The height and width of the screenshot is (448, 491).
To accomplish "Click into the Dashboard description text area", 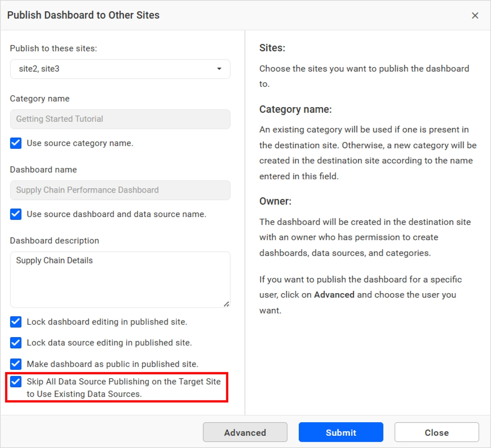I will point(120,280).
